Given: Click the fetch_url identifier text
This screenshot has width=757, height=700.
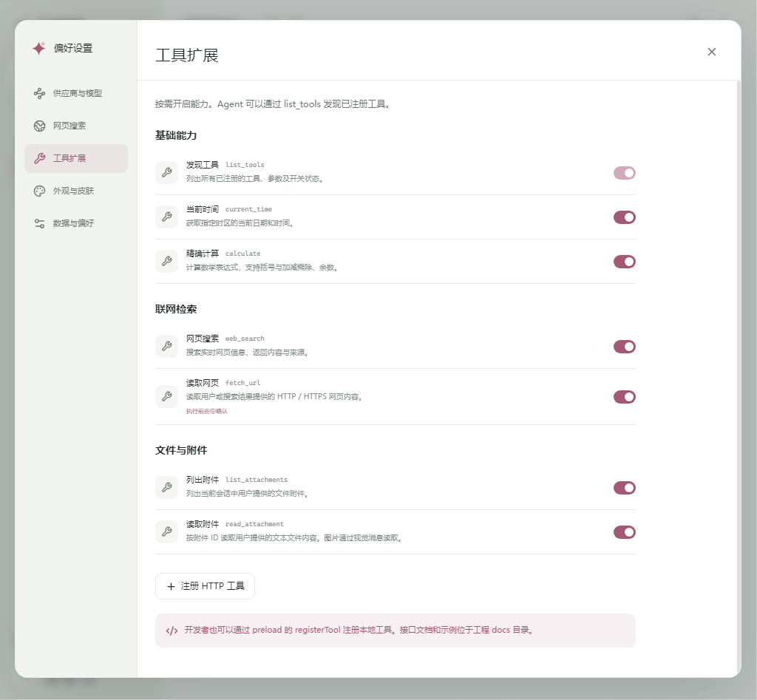Looking at the screenshot, I should [242, 383].
